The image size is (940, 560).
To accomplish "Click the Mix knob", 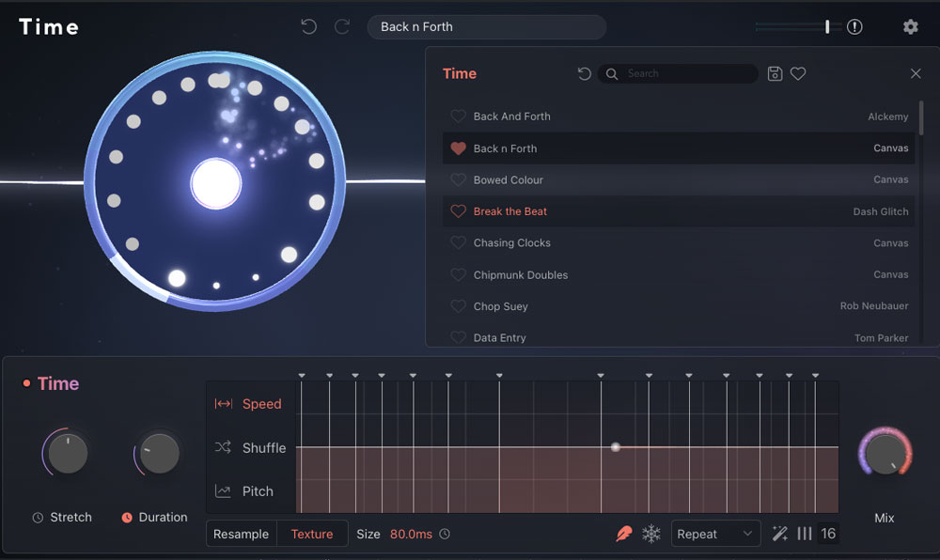I will point(885,454).
